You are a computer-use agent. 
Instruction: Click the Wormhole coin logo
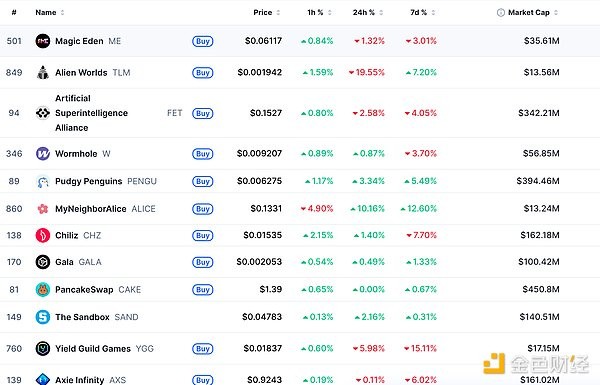pyautogui.click(x=43, y=153)
